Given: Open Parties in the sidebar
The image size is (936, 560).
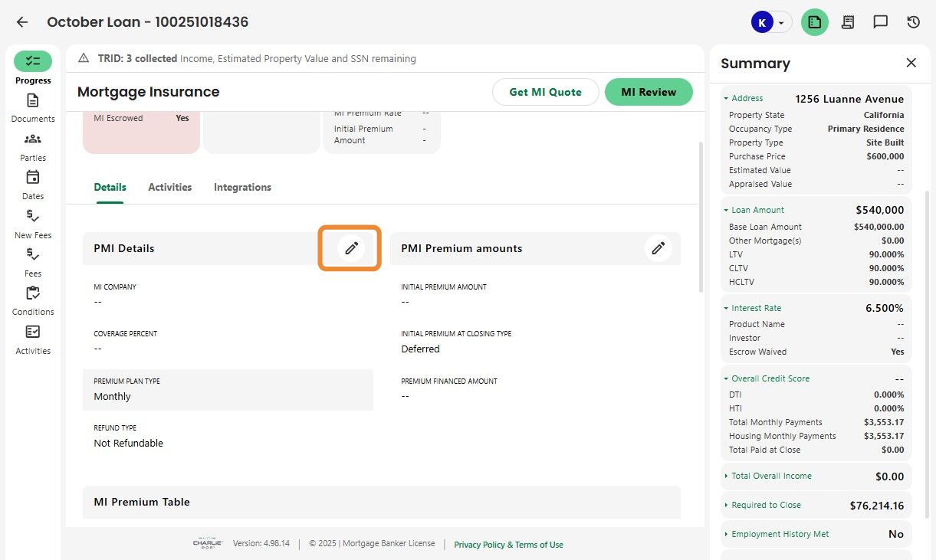Looking at the screenshot, I should point(33,139).
